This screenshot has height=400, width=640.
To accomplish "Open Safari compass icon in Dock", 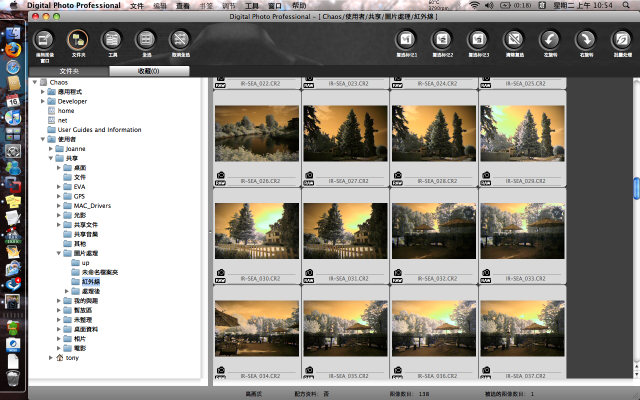I will click(x=13, y=67).
